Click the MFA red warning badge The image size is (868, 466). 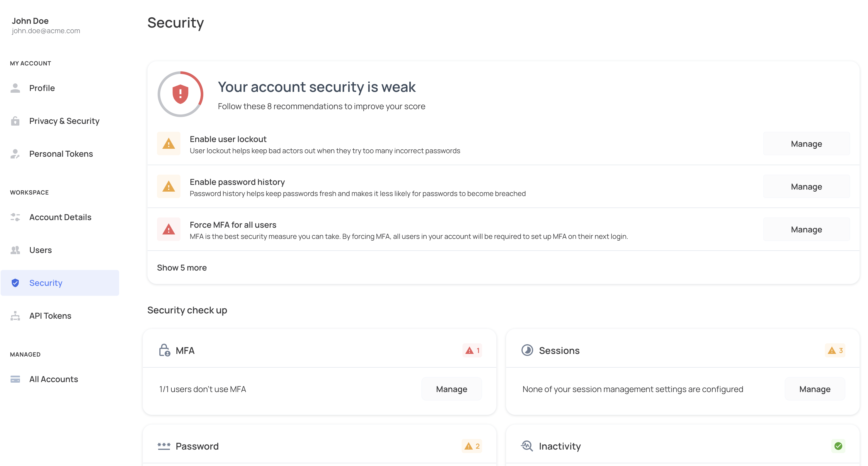click(472, 350)
